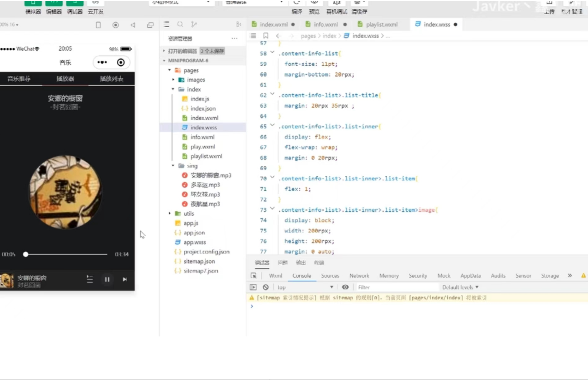Screen dimensions: 588x380
Task: Select 播放器 tab in simulator
Action: point(65,79)
